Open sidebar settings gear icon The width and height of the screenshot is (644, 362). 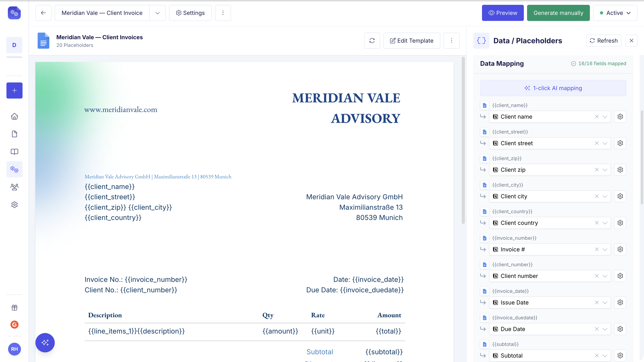tap(14, 205)
